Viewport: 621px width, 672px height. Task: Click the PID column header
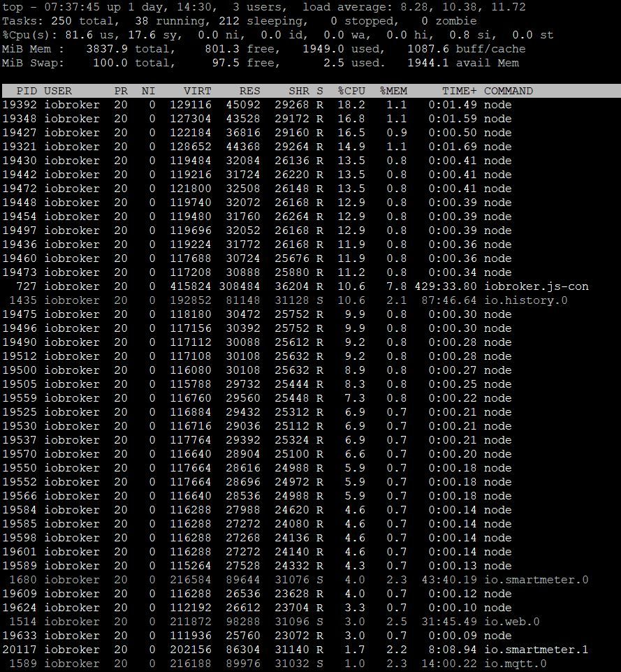click(27, 91)
